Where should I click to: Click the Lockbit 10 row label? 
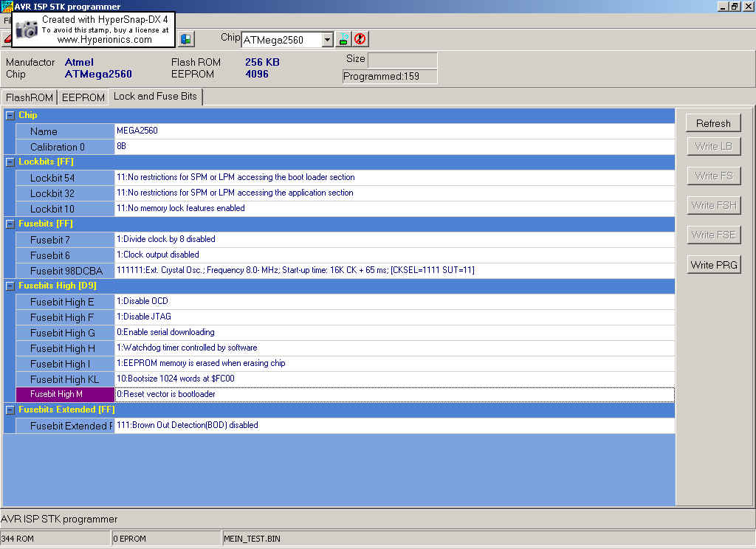click(x=65, y=209)
